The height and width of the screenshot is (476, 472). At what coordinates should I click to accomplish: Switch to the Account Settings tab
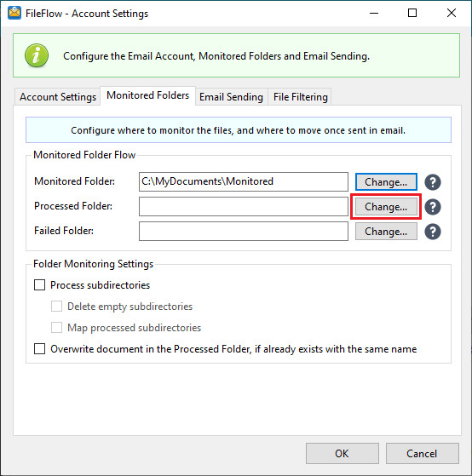click(x=58, y=97)
